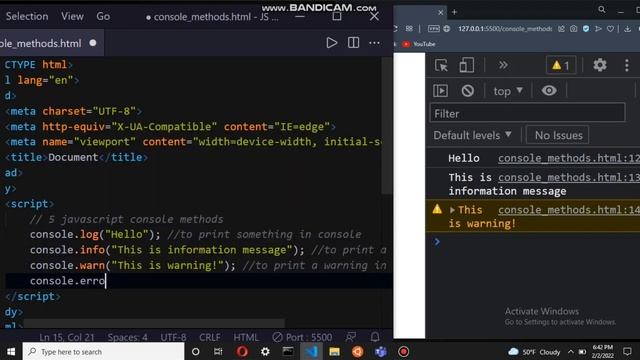This screenshot has height=360, width=640.
Task: Open the Selection menu in VS Code
Action: tap(27, 16)
